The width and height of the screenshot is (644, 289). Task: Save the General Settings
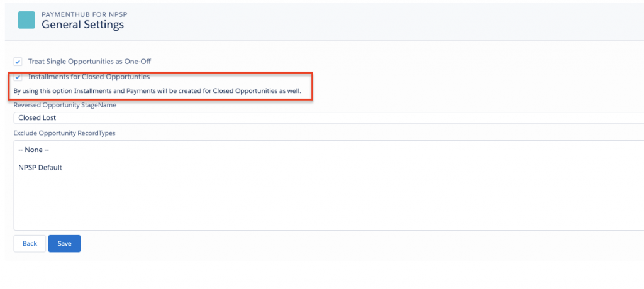[x=64, y=243]
